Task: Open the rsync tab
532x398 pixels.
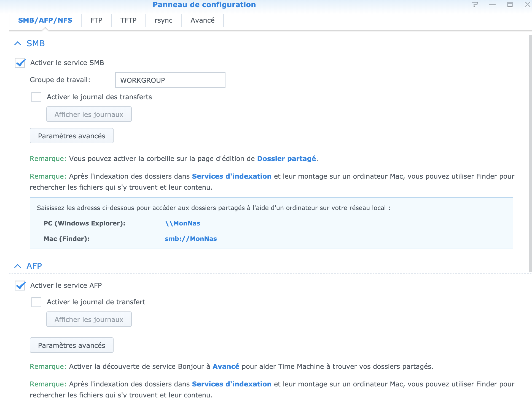Action: point(163,20)
